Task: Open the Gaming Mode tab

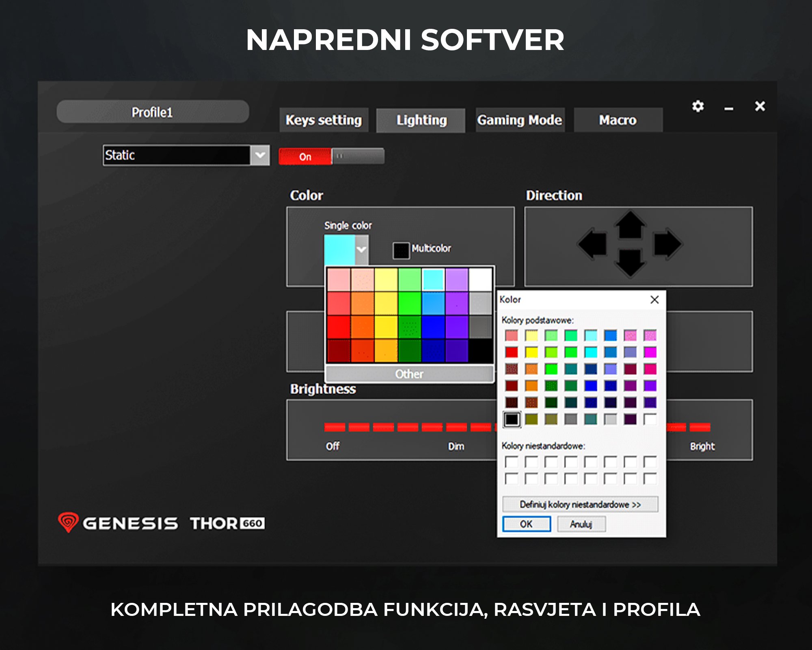Action: pyautogui.click(x=520, y=120)
